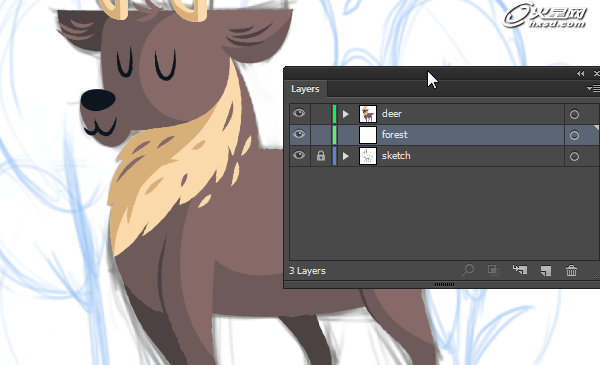Screen dimensions: 600x365
Task: Close the Layers panel
Action: coord(596,73)
